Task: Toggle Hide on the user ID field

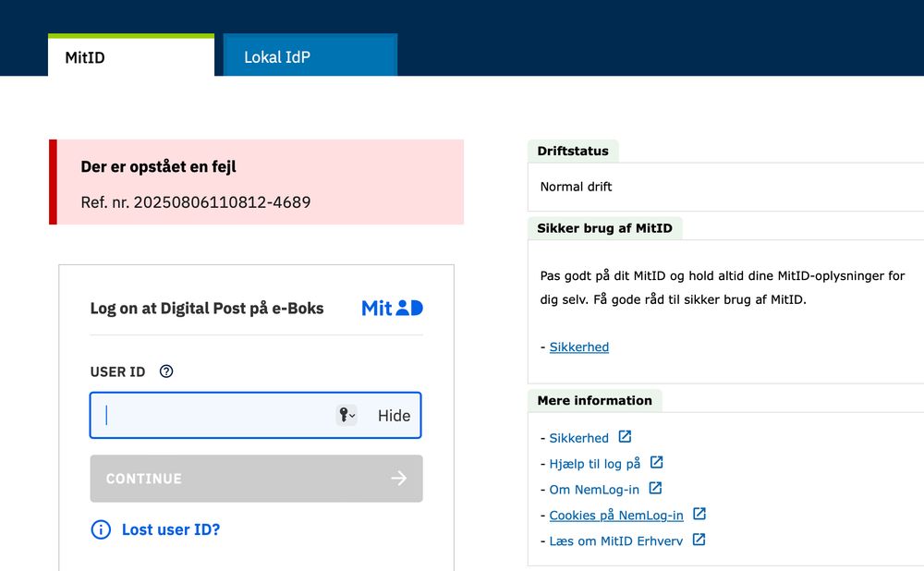Action: (x=394, y=416)
